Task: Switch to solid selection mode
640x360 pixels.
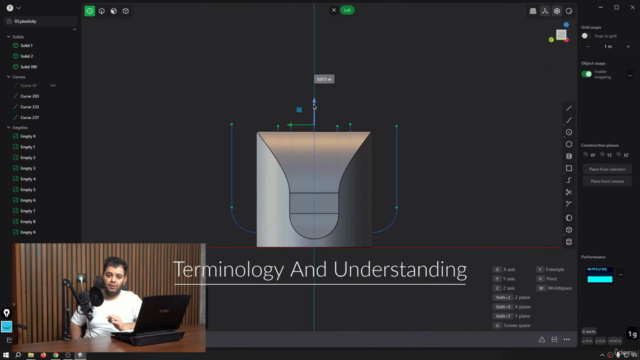Action: [x=126, y=11]
